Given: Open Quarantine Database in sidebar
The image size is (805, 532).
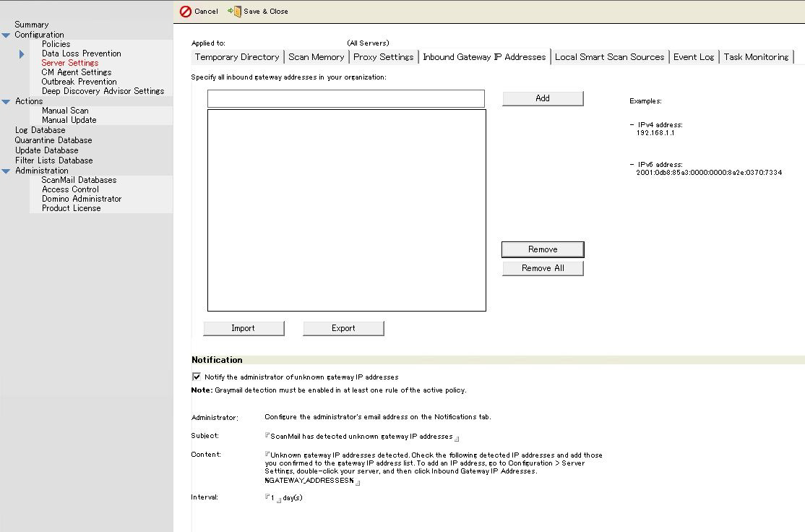Looking at the screenshot, I should click(53, 140).
